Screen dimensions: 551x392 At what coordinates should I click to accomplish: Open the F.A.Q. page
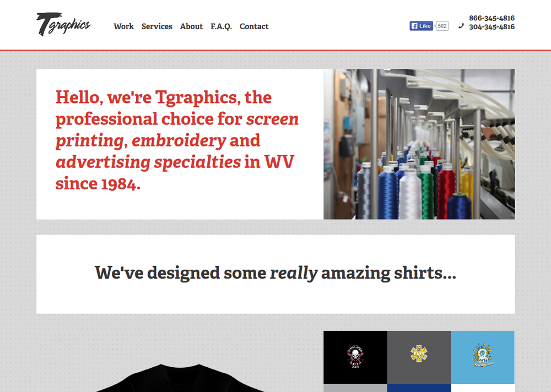tap(221, 26)
